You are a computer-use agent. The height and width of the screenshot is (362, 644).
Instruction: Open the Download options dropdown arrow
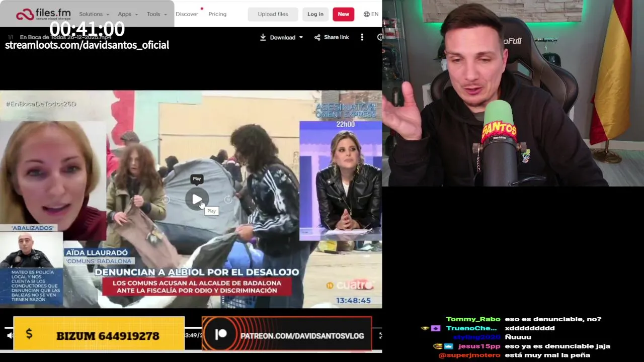pyautogui.click(x=301, y=37)
